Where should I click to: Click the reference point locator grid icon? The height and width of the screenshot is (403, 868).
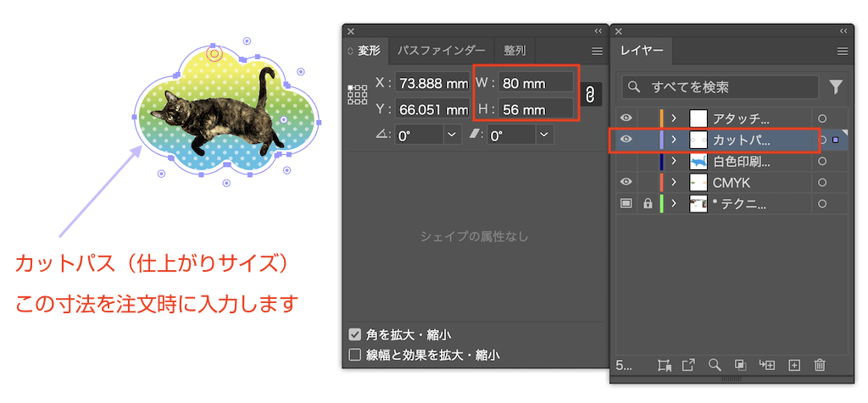tap(357, 95)
